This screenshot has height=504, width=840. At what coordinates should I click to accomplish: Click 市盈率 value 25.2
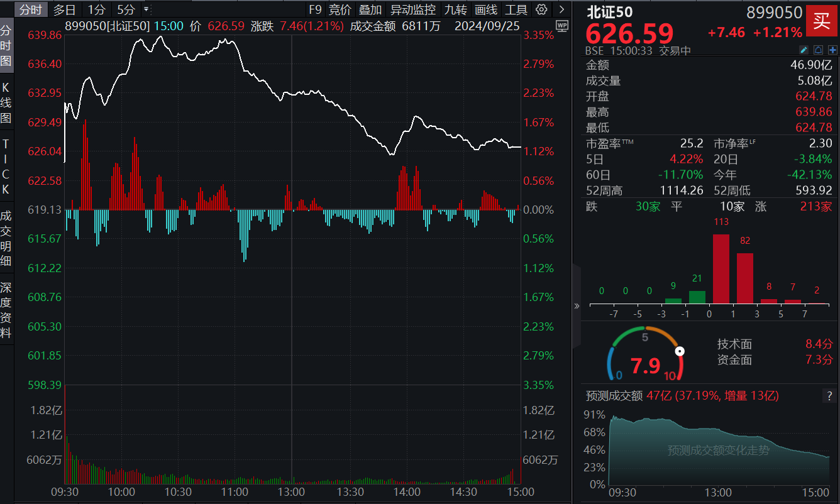[692, 144]
